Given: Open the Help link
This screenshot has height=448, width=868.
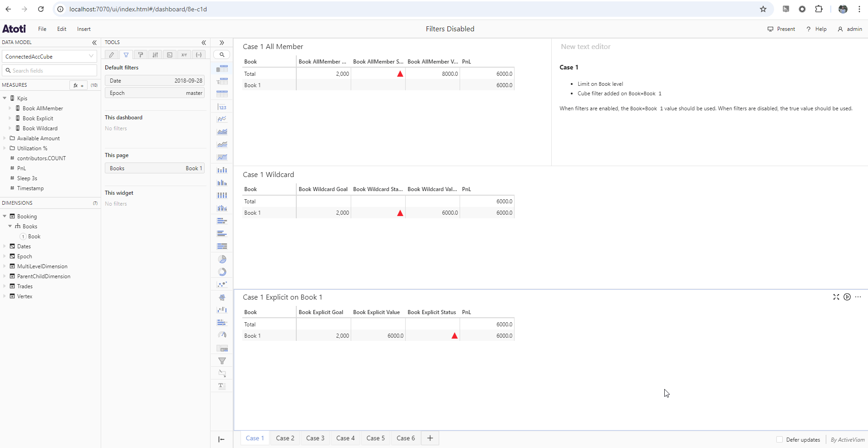Looking at the screenshot, I should tap(816, 29).
